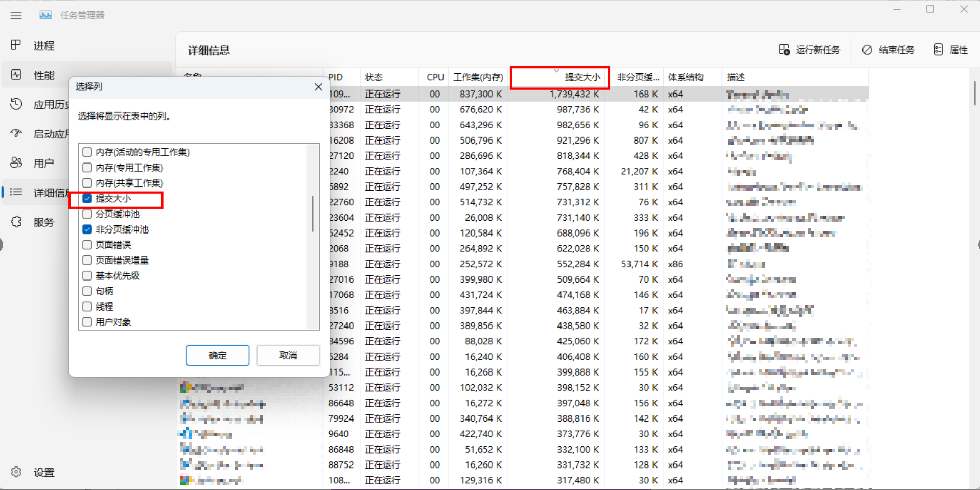This screenshot has height=490, width=980.
Task: Click the 用户 (Users) sidebar icon
Action: (x=16, y=163)
